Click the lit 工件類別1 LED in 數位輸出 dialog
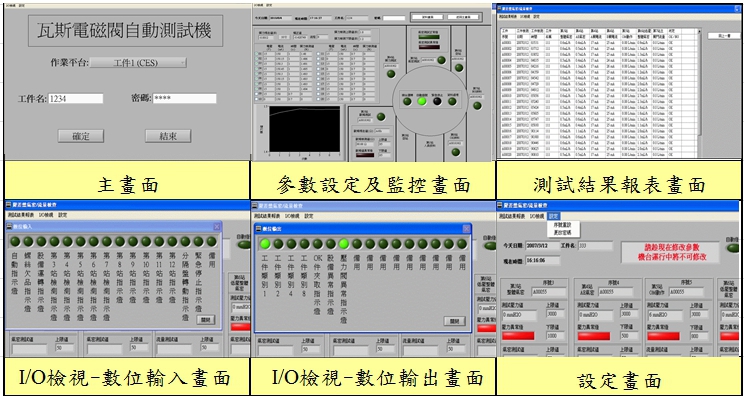 [x=265, y=244]
